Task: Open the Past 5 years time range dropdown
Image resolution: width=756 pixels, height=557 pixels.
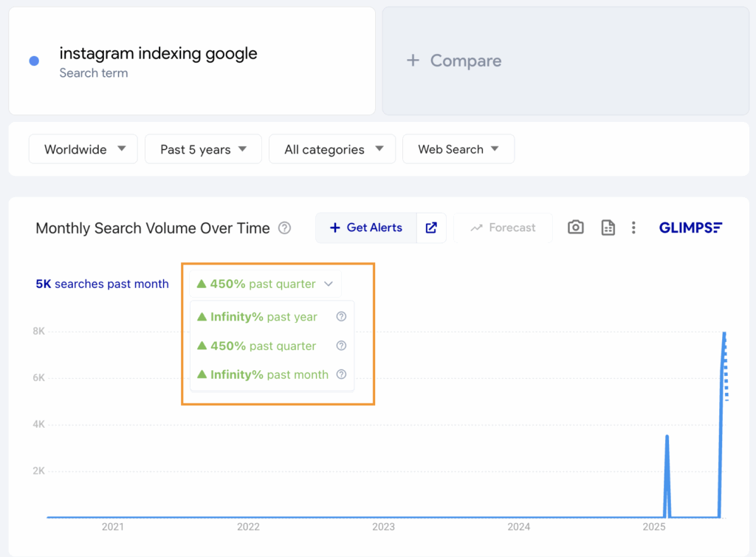Action: (x=203, y=148)
